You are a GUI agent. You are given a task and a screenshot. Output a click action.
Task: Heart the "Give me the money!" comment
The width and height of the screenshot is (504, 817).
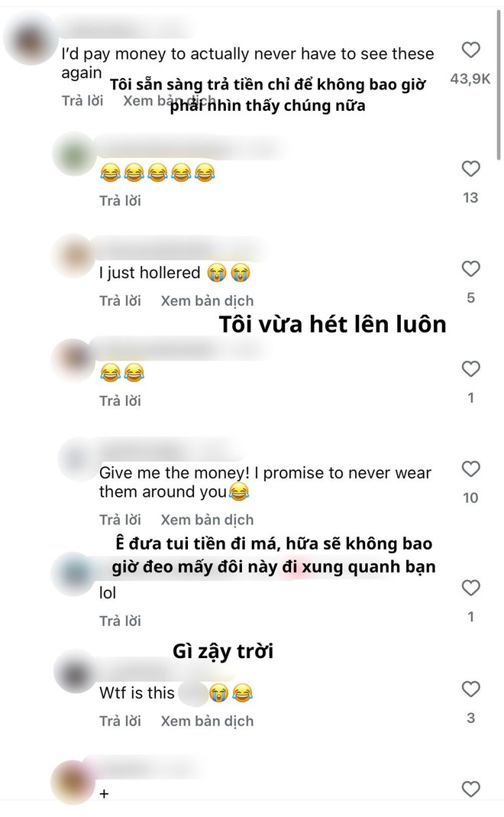tap(470, 469)
